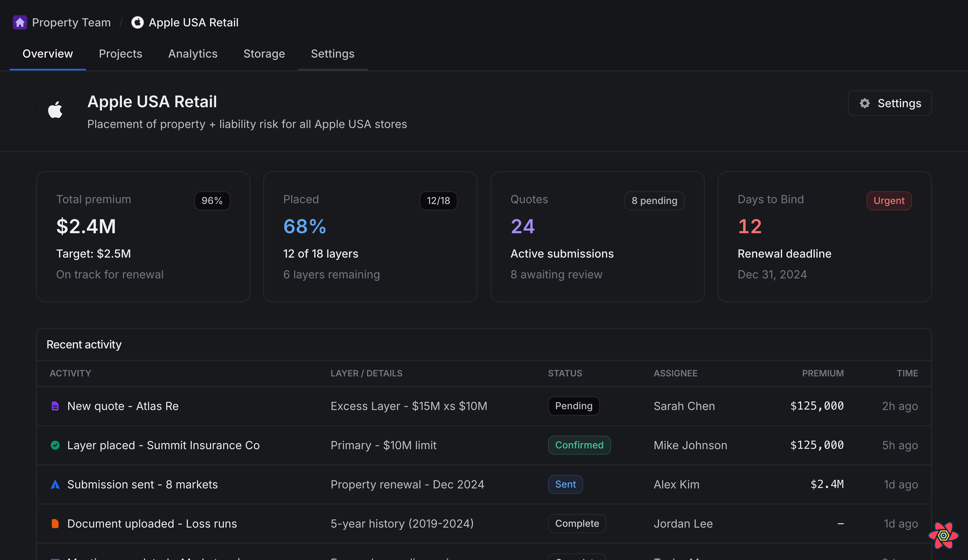The image size is (968, 560).
Task: Open the Settings tab in the navigation
Action: pos(333,54)
